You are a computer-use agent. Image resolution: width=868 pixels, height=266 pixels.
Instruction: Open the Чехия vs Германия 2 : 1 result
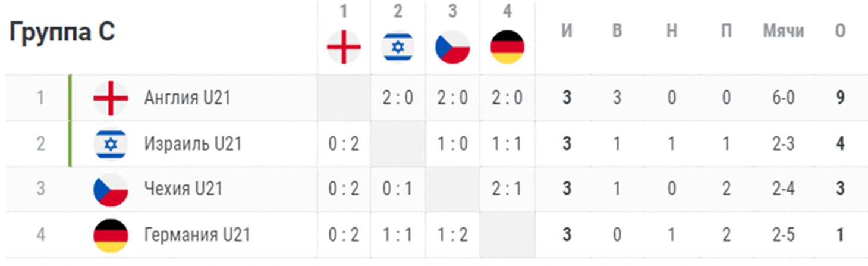click(507, 189)
